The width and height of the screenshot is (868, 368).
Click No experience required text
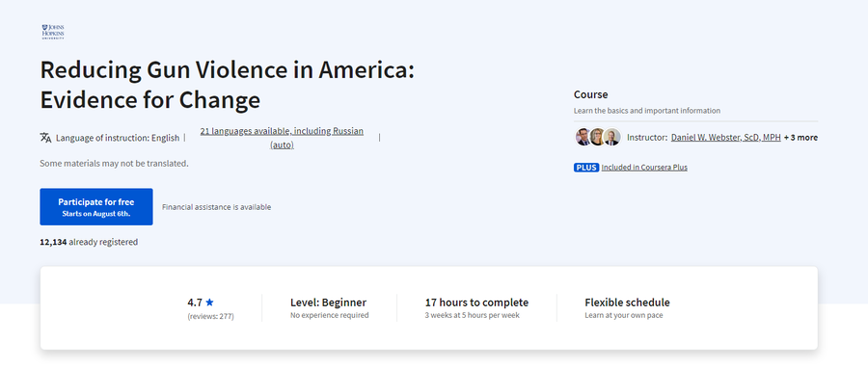[x=330, y=315]
